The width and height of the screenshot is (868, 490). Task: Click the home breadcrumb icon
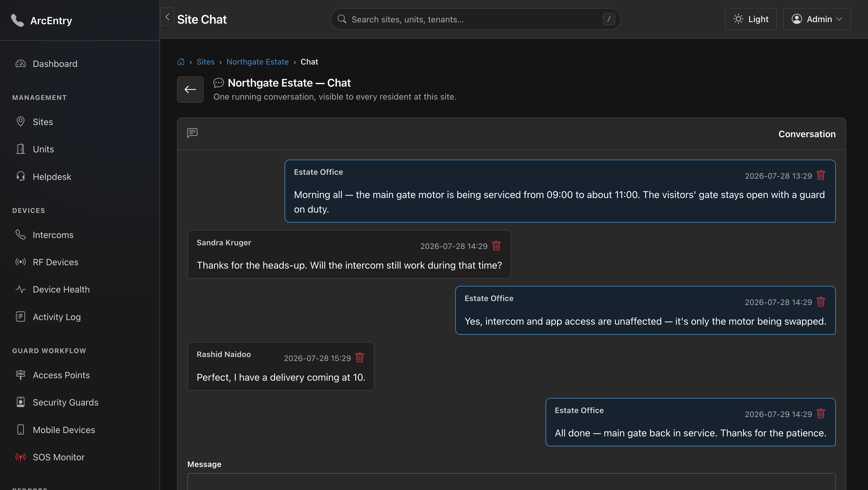tap(181, 62)
